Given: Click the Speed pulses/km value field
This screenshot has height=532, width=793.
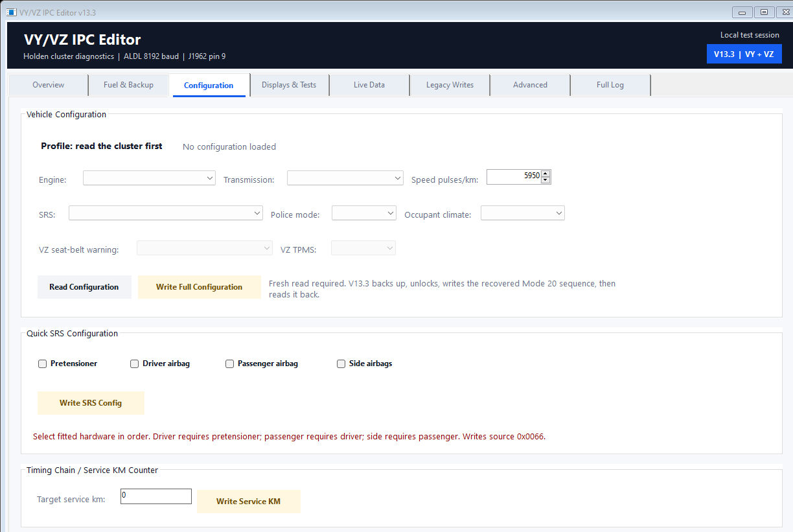Looking at the screenshot, I should tap(514, 176).
